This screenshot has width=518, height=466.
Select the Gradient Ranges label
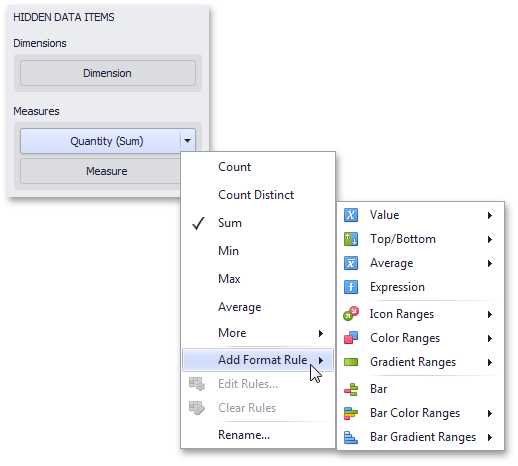pyautogui.click(x=413, y=362)
